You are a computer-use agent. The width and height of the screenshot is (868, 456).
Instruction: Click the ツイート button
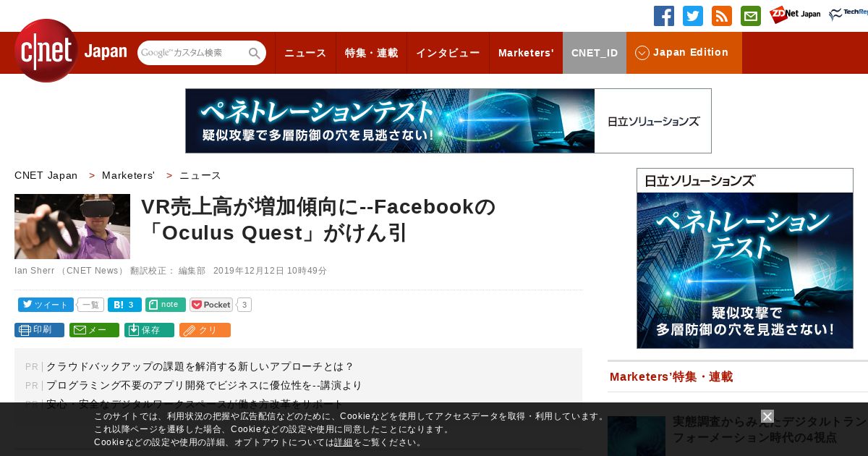pos(46,305)
